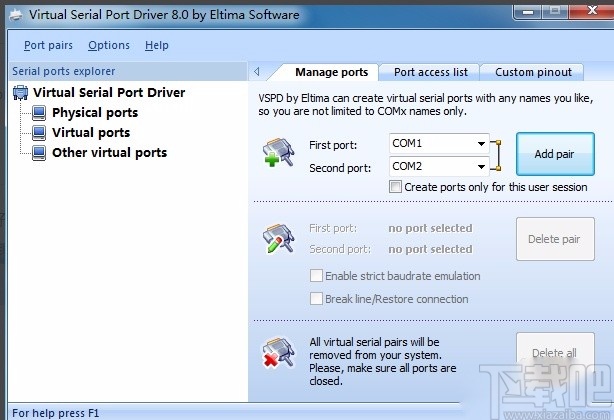
Task: Click the Delete pair button
Action: (x=555, y=239)
